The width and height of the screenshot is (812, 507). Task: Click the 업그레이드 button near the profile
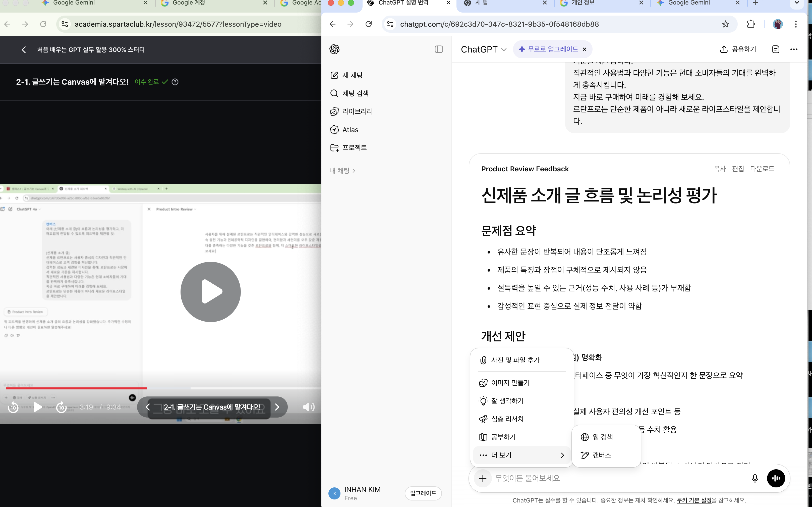coord(423,493)
